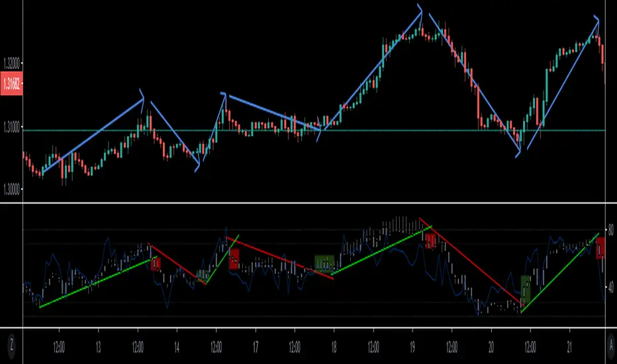This screenshot has height=364, width=617.
Task: Click date label 17 on time axis
Action: pos(256,347)
